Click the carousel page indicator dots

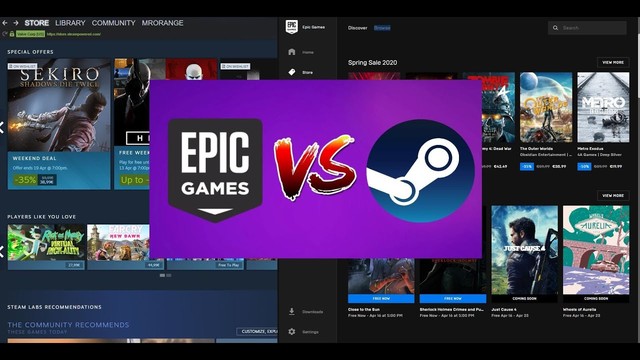pyautogui.click(x=165, y=276)
